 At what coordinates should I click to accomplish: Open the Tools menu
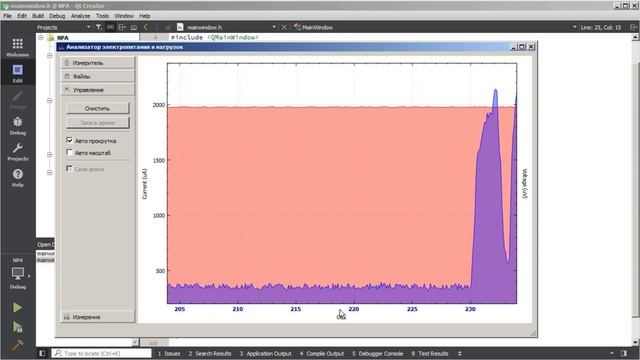[102, 16]
